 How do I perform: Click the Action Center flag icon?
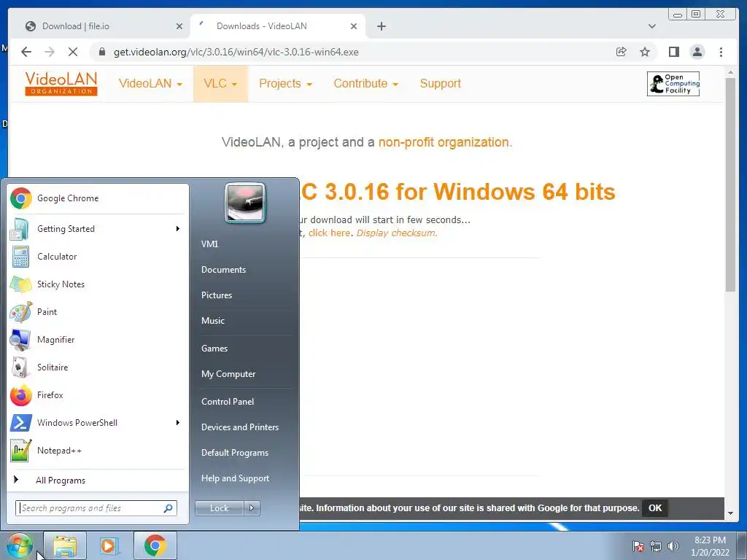[x=638, y=546]
